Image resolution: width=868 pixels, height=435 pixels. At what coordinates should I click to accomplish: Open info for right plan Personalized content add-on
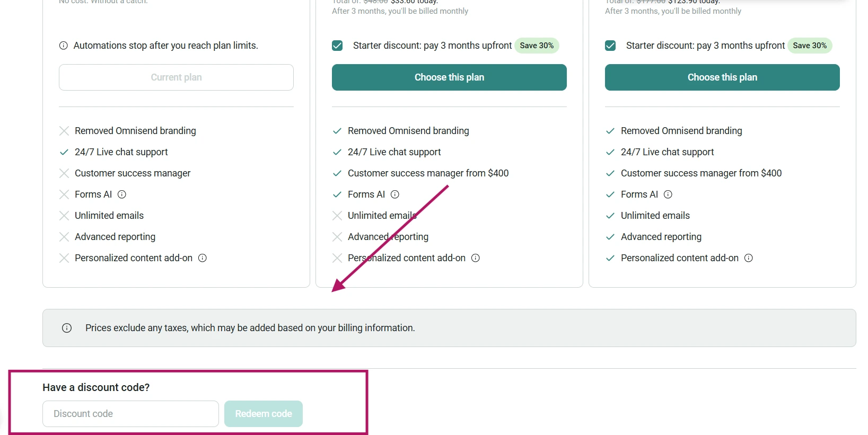(749, 258)
